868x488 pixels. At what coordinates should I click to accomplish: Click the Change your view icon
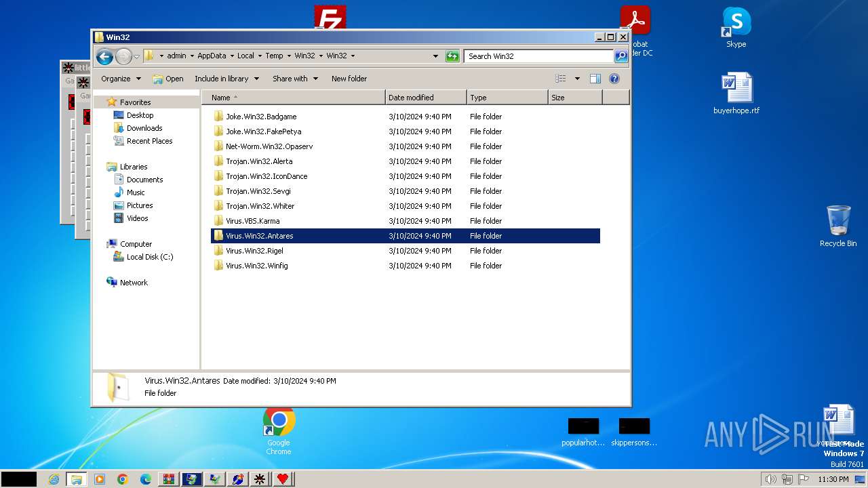561,79
